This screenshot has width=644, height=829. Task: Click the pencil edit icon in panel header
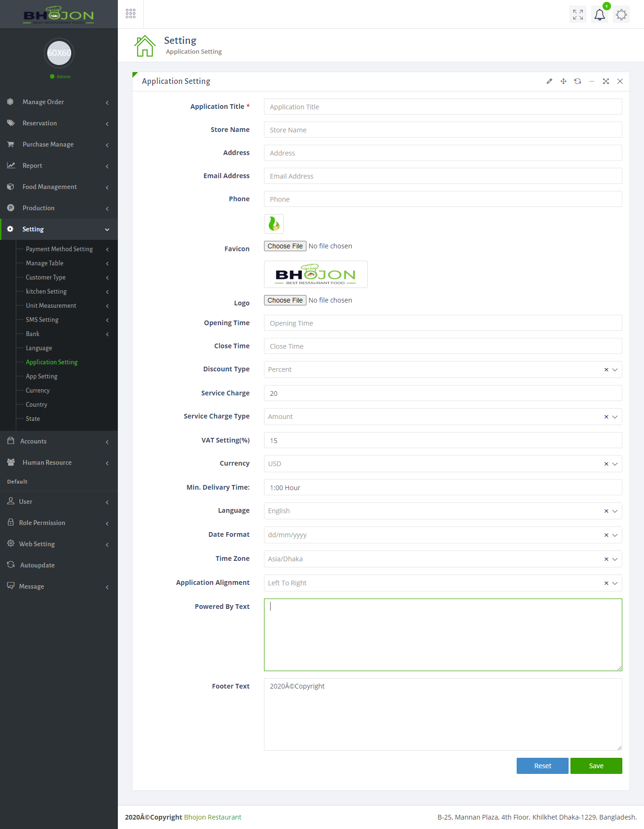click(x=549, y=81)
